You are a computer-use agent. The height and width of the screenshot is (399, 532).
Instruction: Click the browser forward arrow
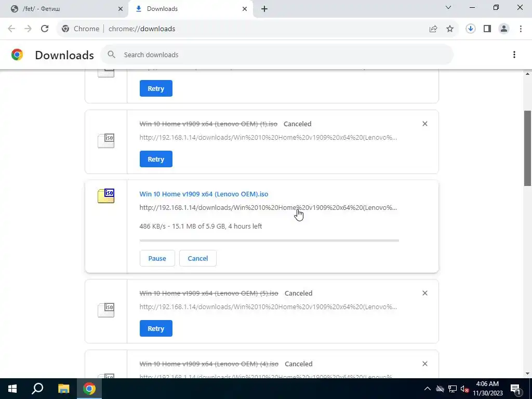click(28, 29)
